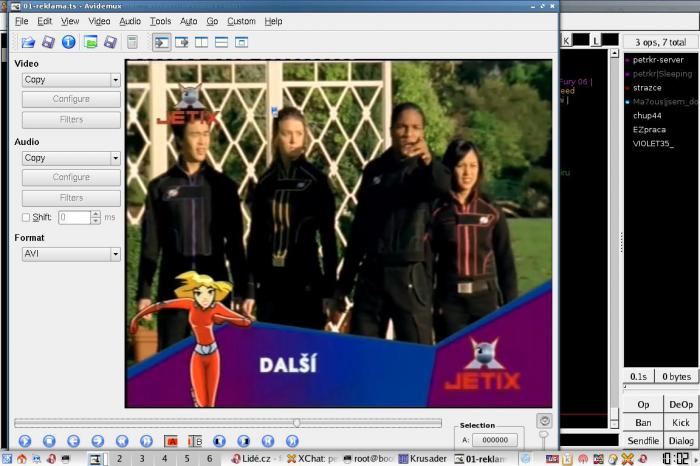Click the second floppy disk save icon
Viewport: 700px width, 466px height.
click(110, 42)
